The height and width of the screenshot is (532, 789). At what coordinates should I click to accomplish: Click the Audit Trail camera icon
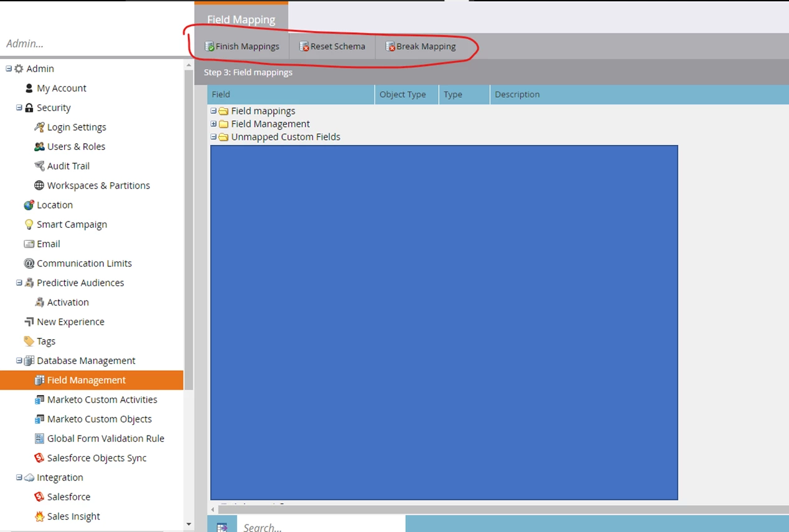39,166
